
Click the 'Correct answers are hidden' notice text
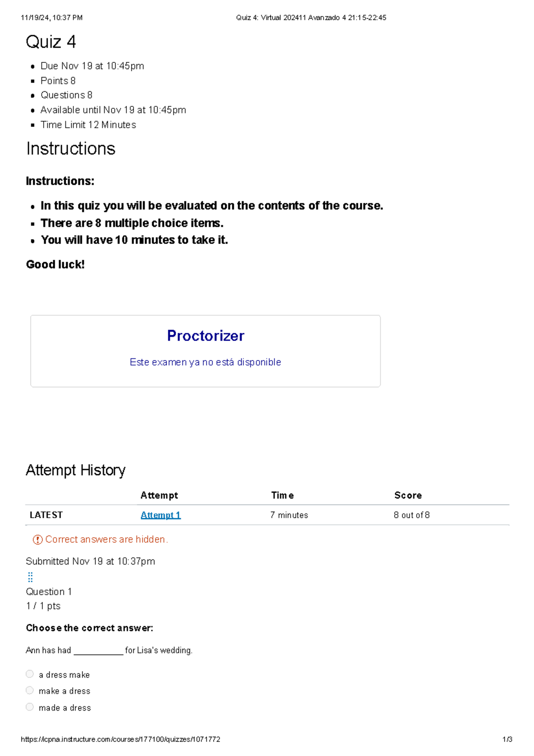tap(106, 540)
